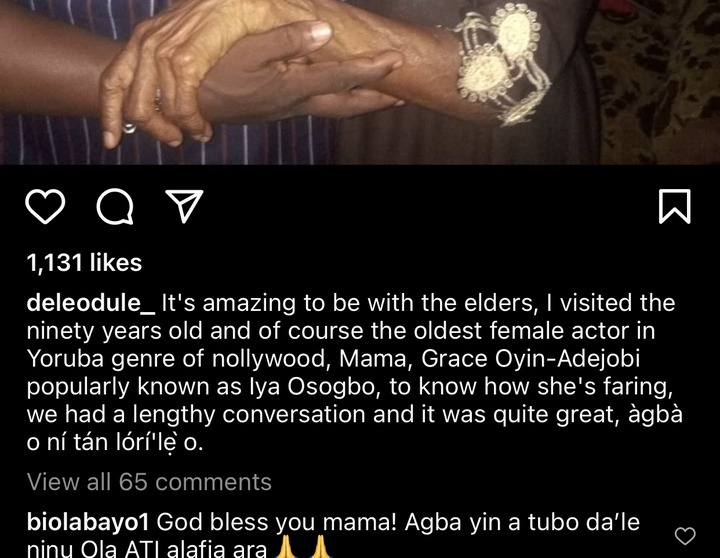Screen dimensions: 720x558
Task: Save the post with the bookmark icon
Action: [675, 206]
